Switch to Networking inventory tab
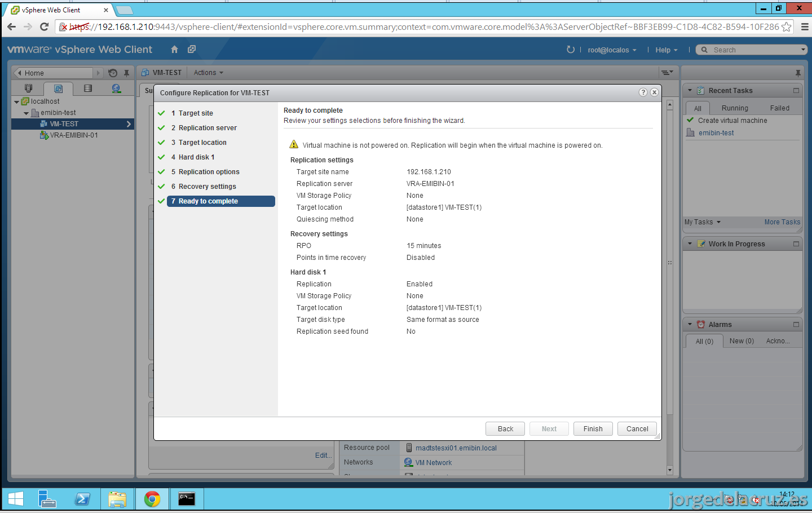This screenshot has height=513, width=812. coord(116,89)
